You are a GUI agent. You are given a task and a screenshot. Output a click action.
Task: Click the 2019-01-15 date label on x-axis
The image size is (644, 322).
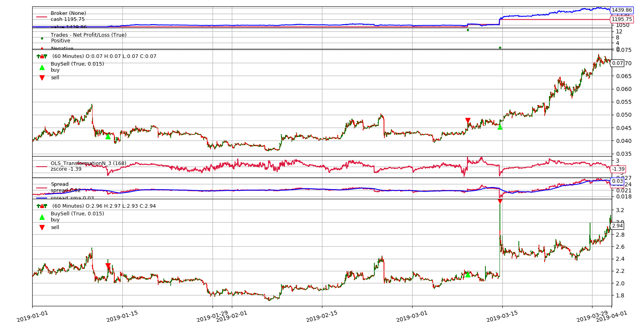pos(123,316)
